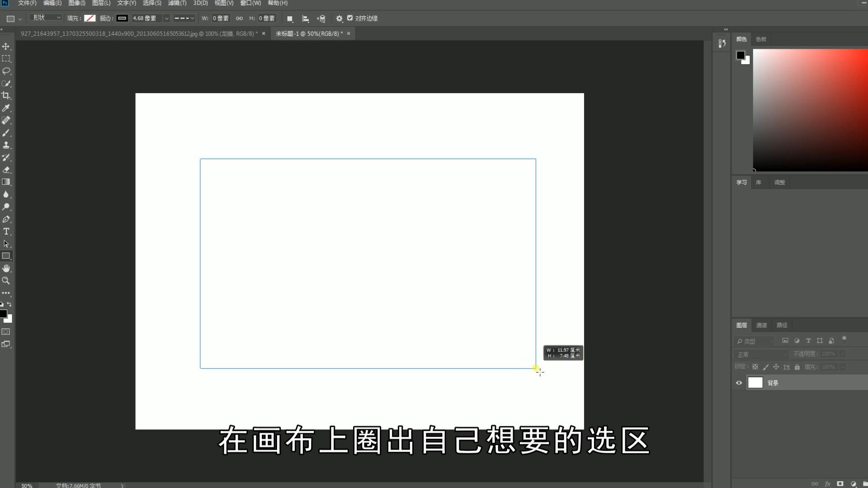Set the stroke color swatch

tap(122, 19)
